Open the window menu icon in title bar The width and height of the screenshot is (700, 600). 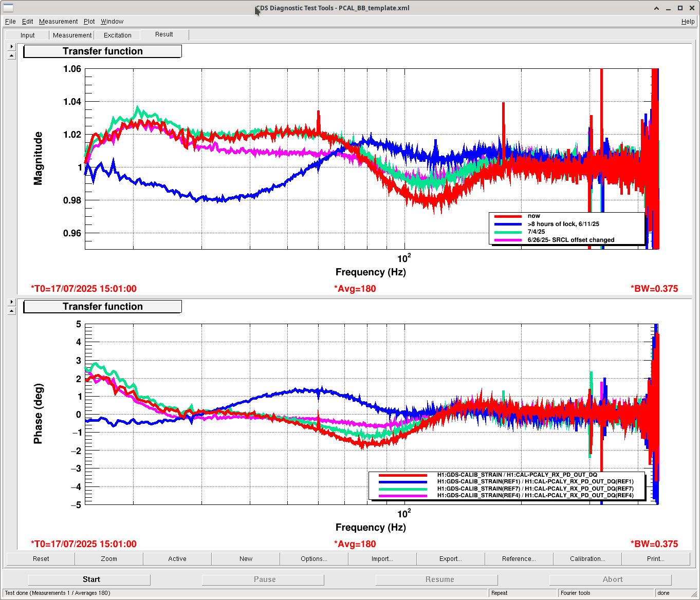8,8
